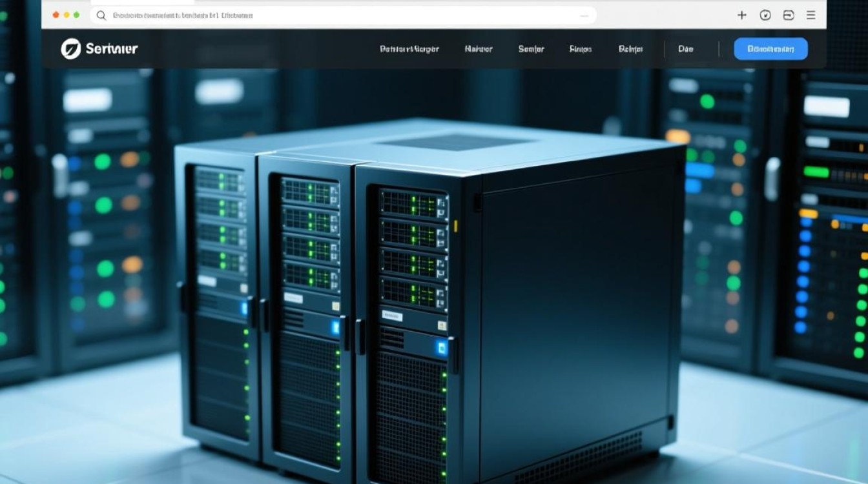Viewport: 868px width, 484px height.
Task: Close window with red dot
Action: [x=56, y=15]
